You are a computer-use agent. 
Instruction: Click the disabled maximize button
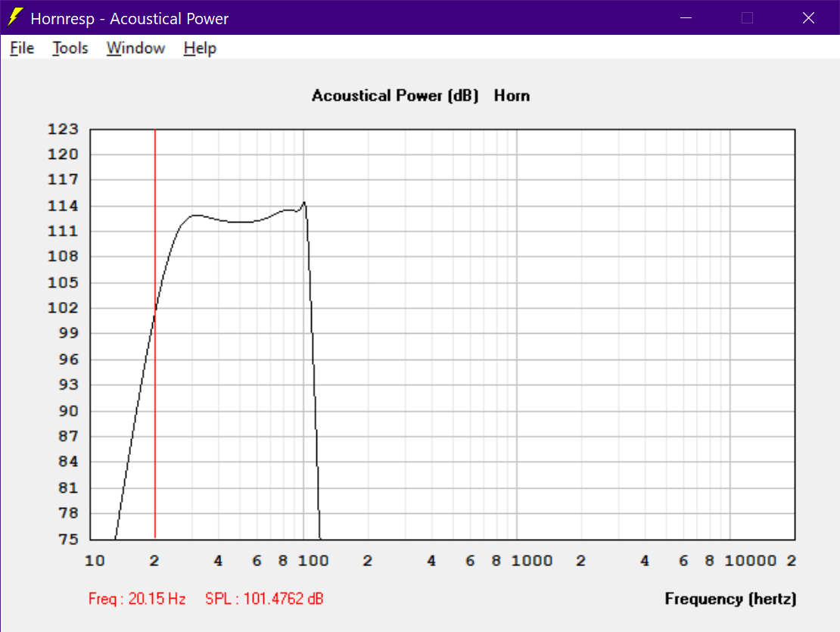click(x=747, y=17)
